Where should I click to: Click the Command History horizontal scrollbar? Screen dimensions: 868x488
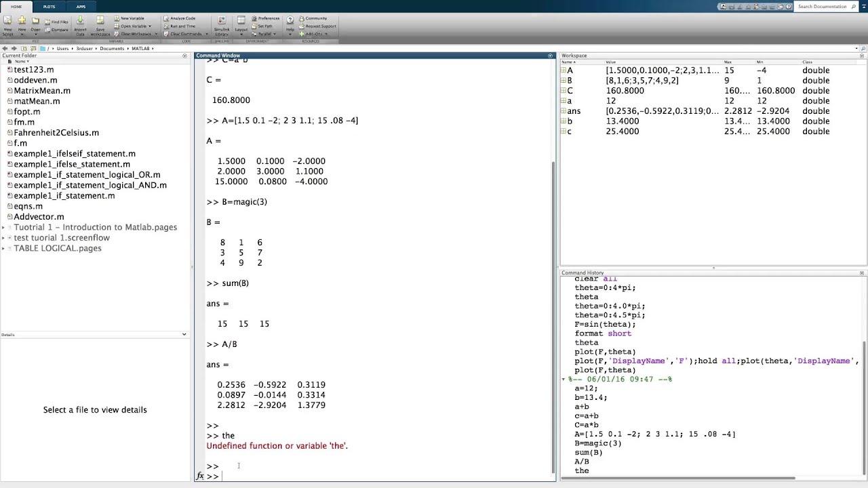678,478
